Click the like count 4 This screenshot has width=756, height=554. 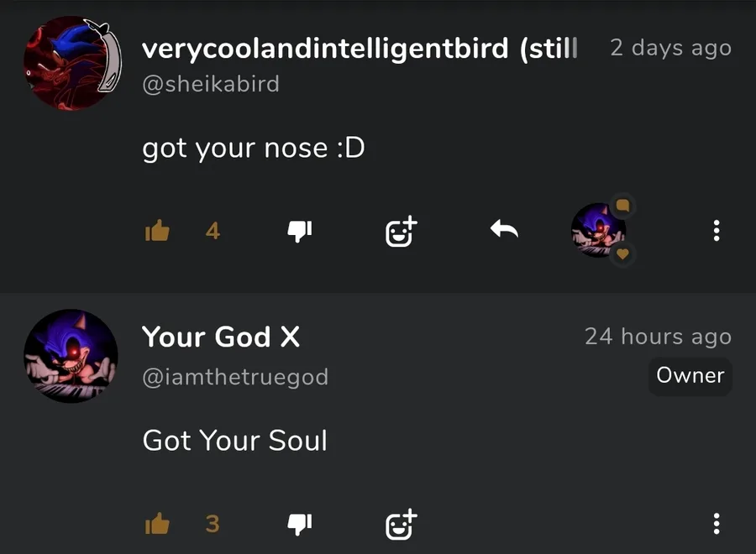click(x=213, y=231)
